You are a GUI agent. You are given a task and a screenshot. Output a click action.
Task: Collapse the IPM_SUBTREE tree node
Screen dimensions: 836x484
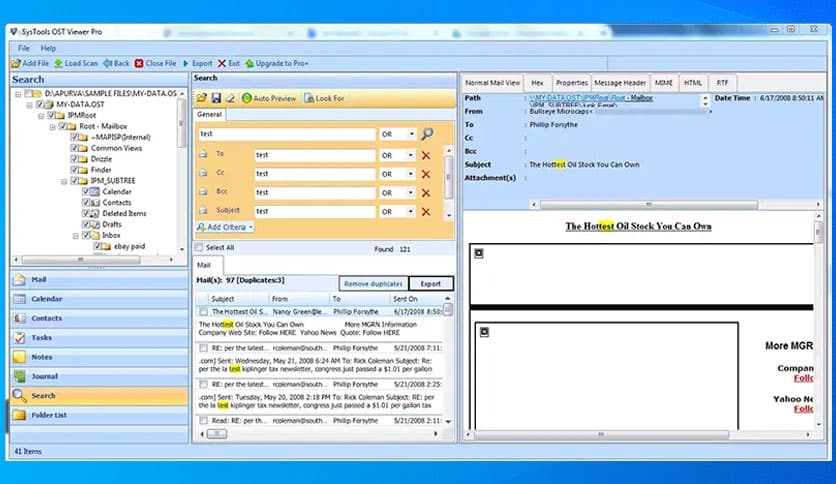pos(64,181)
